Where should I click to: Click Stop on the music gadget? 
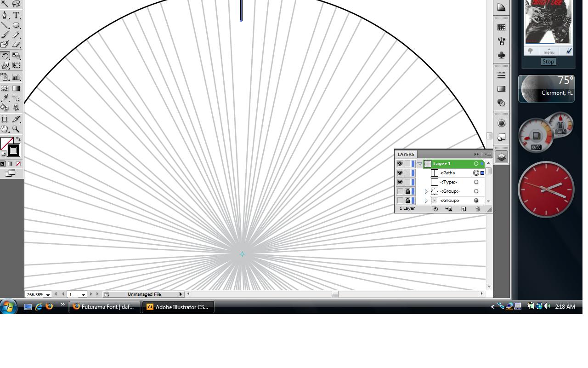coord(548,62)
